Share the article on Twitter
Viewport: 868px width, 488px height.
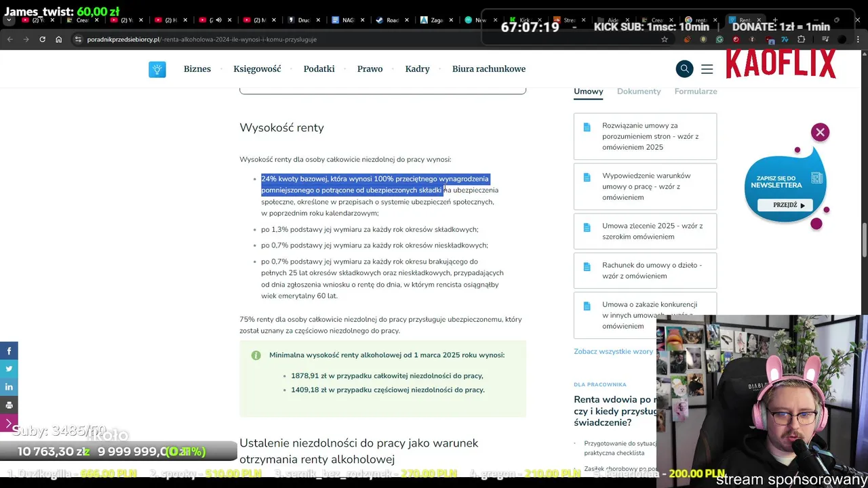coord(9,369)
